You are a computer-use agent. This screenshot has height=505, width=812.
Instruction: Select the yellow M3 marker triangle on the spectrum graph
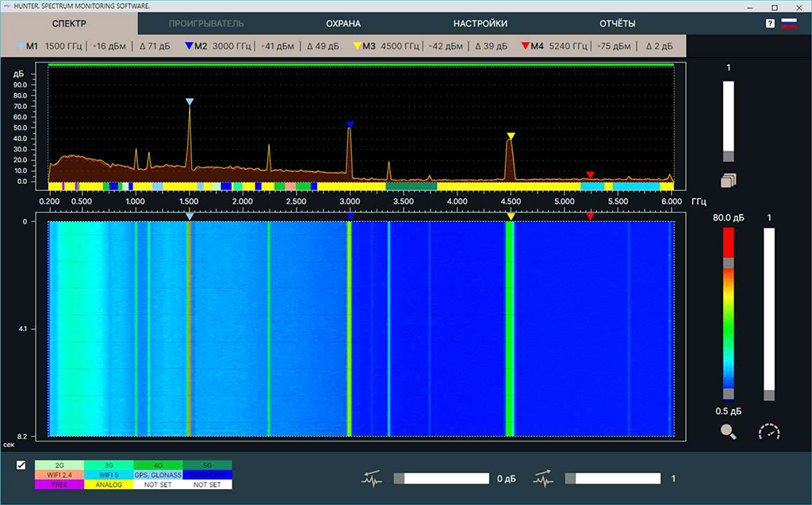tap(511, 136)
